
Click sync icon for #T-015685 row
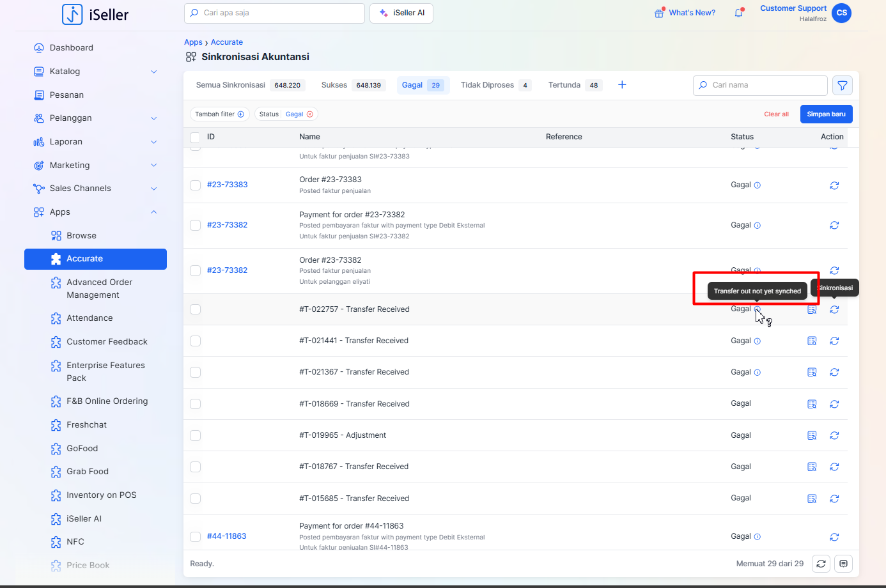click(834, 499)
